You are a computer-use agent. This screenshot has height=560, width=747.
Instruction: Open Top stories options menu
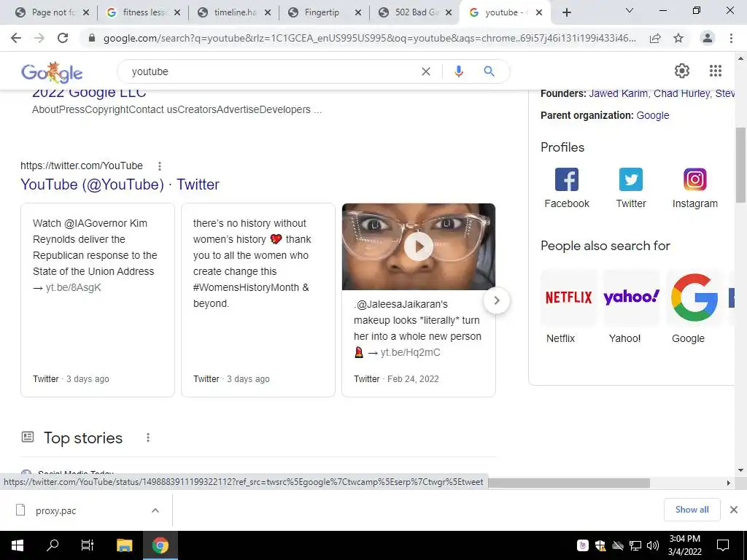[x=148, y=437]
